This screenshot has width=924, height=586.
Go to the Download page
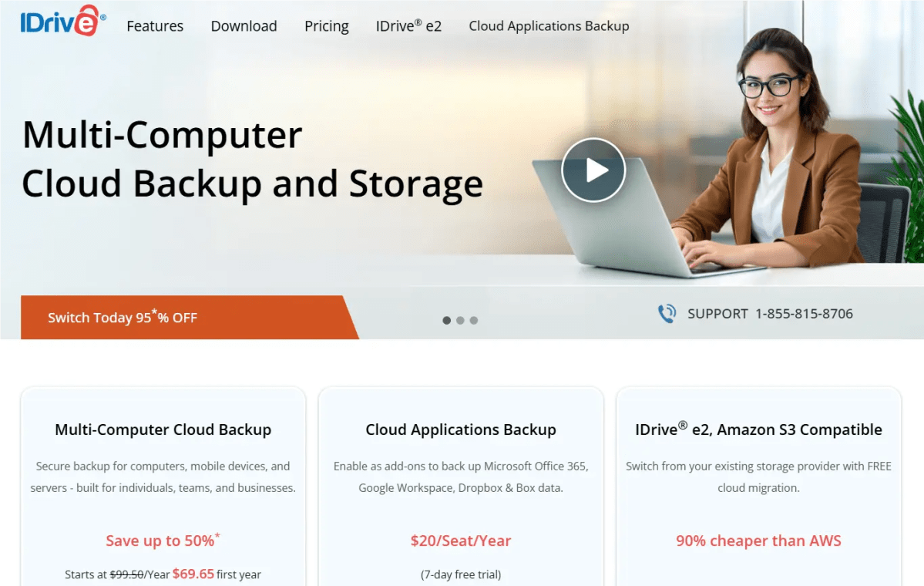244,26
